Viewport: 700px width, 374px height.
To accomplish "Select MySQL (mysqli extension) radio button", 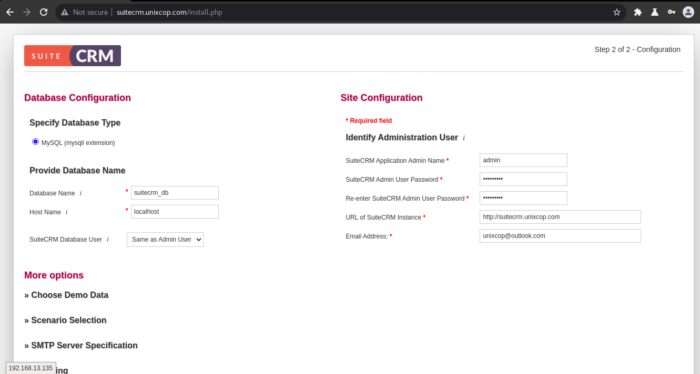I will [x=35, y=142].
